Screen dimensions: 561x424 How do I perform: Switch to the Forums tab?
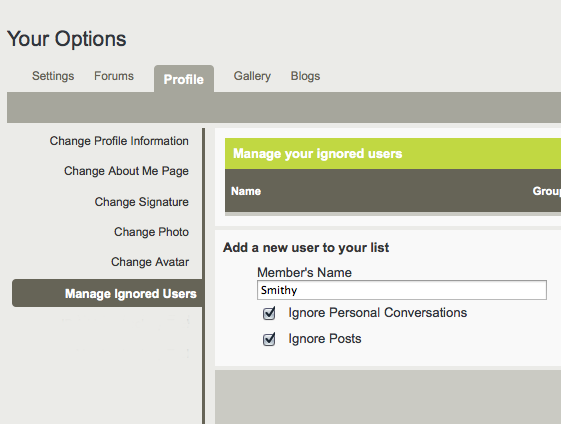click(x=114, y=76)
